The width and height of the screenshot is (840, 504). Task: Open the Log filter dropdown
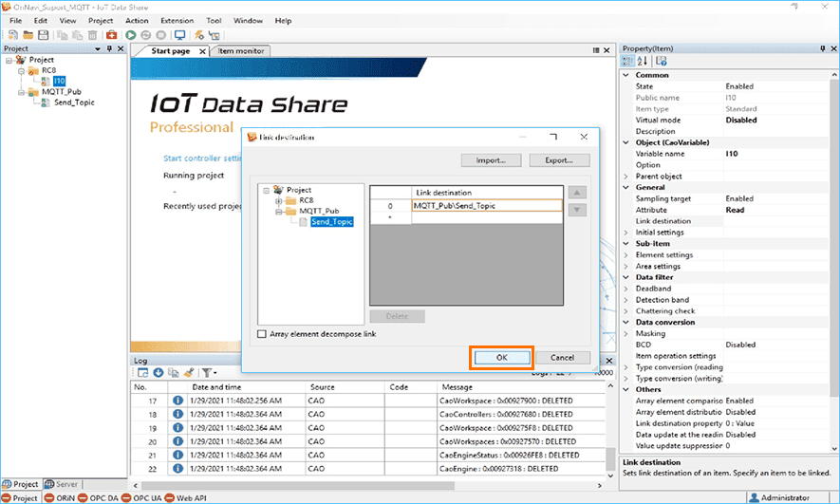[209, 373]
